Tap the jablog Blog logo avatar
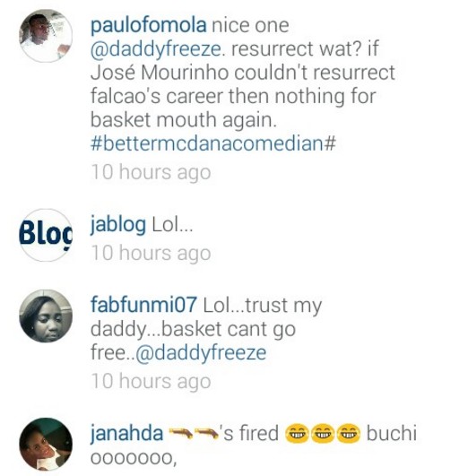459x476 pixels. click(x=46, y=235)
